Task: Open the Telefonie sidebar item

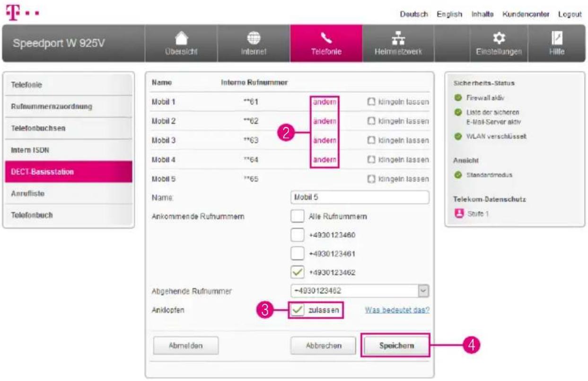Action: click(x=69, y=85)
